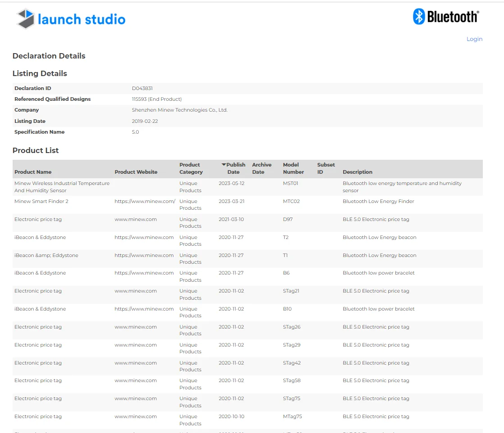
Task: Select publish date 2023-05-12
Action: [232, 183]
